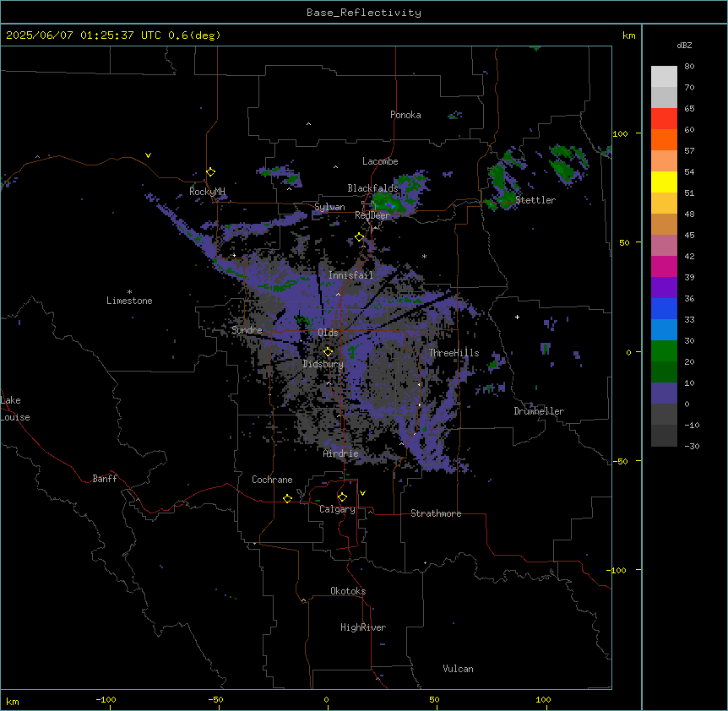Click the Banff label
The width and height of the screenshot is (728, 711).
click(x=105, y=479)
